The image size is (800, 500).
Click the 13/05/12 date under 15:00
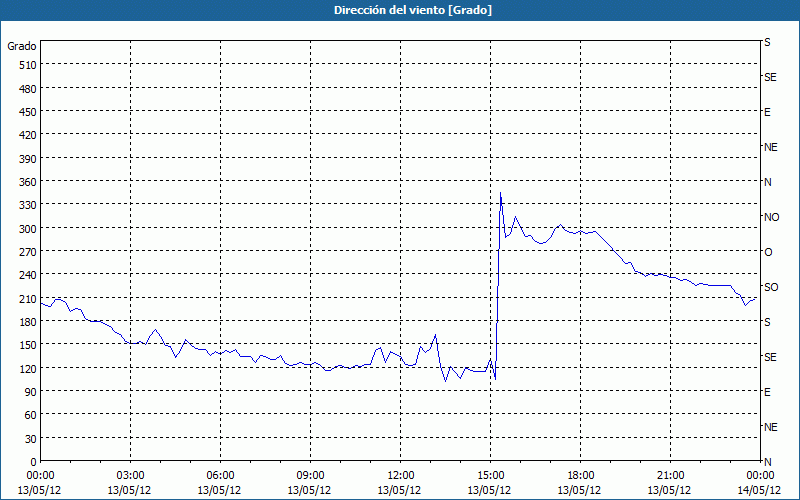coord(490,490)
